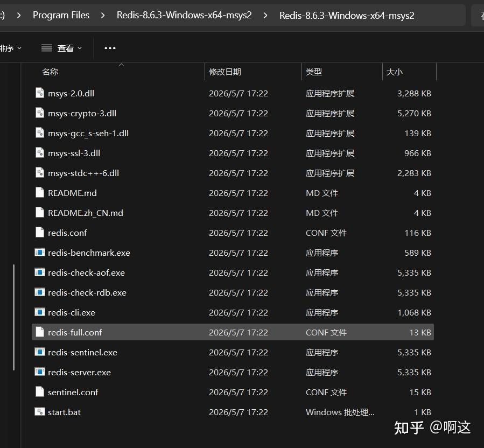Click the msys-gcc_s-seh-1.dll file icon
The image size is (484, 448).
tap(40, 133)
